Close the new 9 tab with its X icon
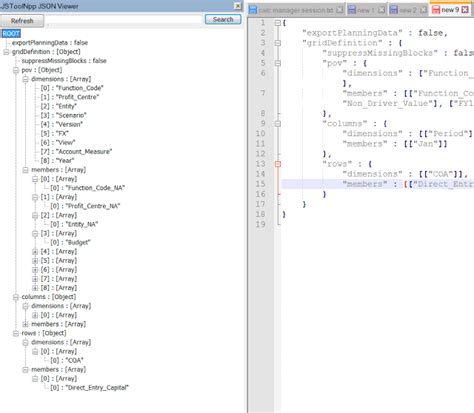The height and width of the screenshot is (413, 474). pyautogui.click(x=465, y=10)
